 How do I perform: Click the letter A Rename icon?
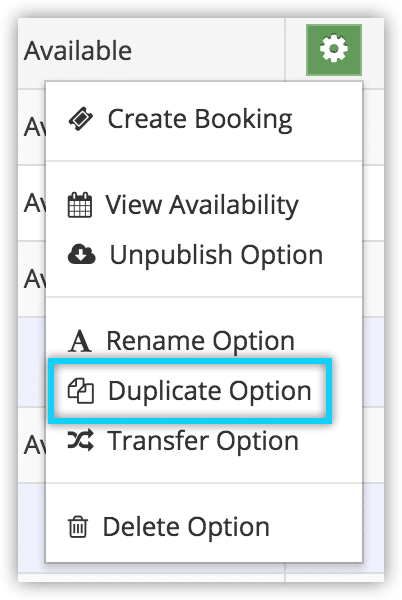tap(80, 341)
